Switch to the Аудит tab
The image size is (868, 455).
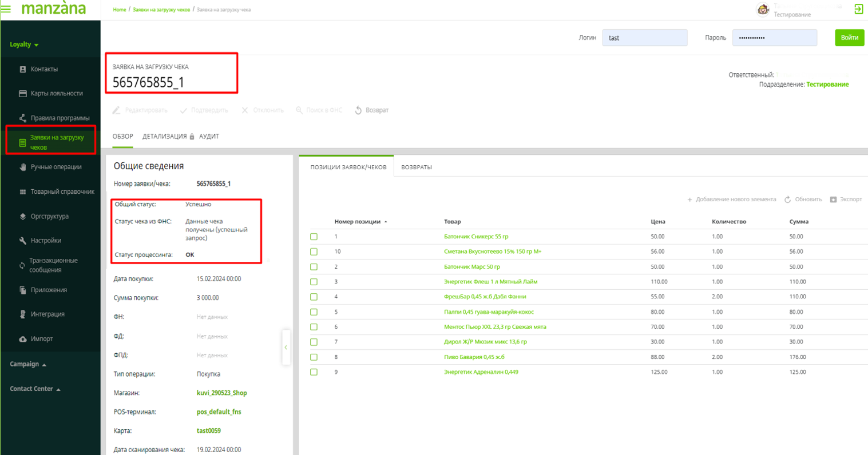[x=209, y=137]
